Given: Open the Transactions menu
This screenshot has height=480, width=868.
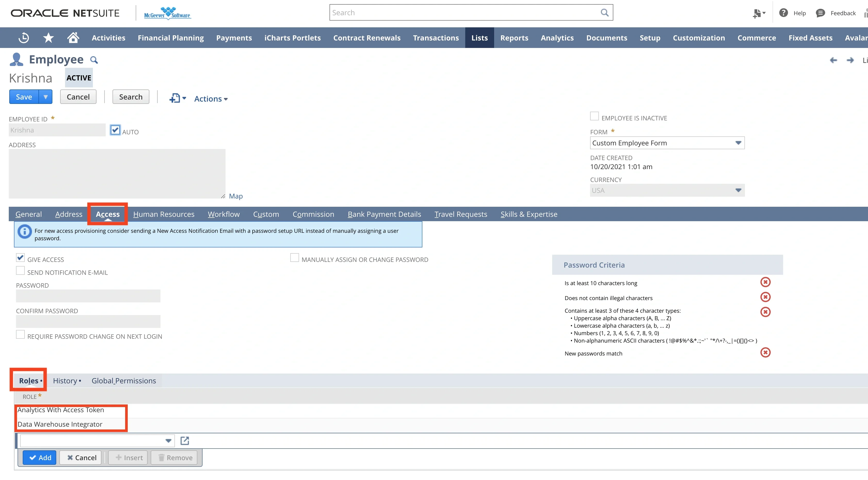Looking at the screenshot, I should (436, 37).
